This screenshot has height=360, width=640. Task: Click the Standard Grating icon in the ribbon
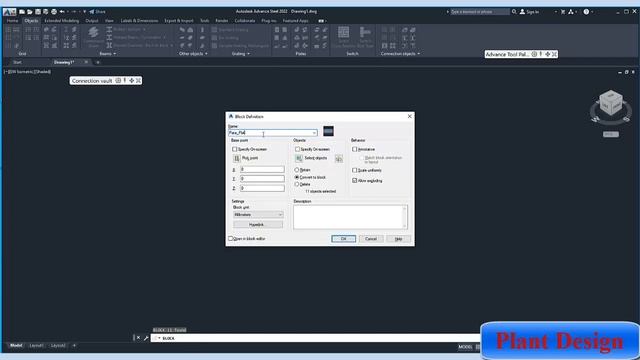tap(214, 30)
